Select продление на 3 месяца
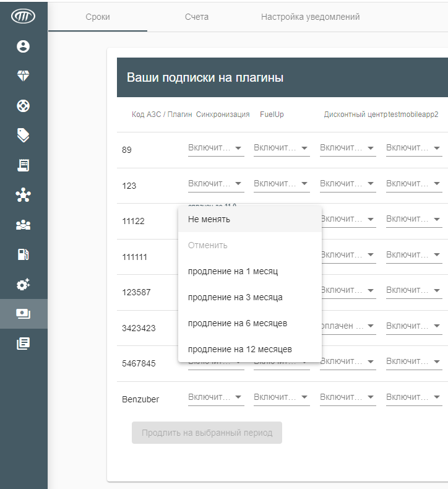Viewport: 448px width, 489px height. point(250,297)
